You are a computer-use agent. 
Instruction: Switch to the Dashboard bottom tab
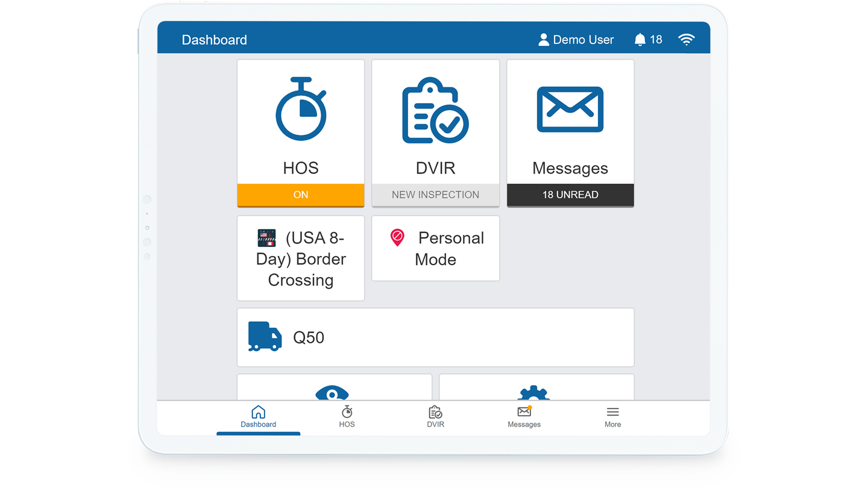258,417
